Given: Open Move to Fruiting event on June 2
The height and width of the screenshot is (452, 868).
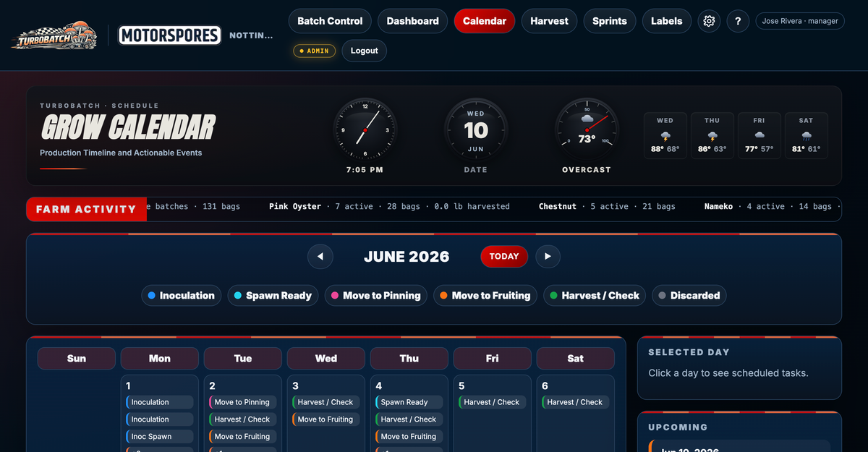Looking at the screenshot, I should [243, 436].
